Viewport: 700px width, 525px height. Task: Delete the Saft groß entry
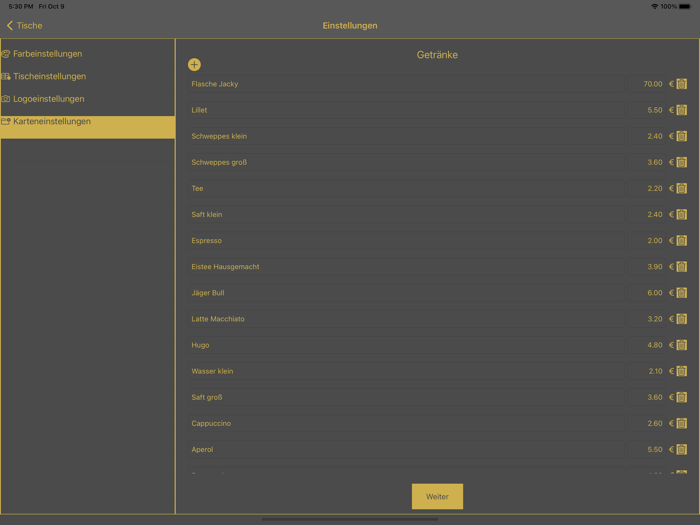coord(681,397)
